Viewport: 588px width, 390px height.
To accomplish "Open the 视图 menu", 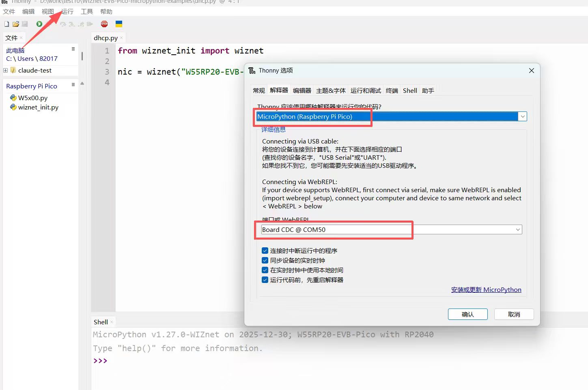I will (x=48, y=12).
